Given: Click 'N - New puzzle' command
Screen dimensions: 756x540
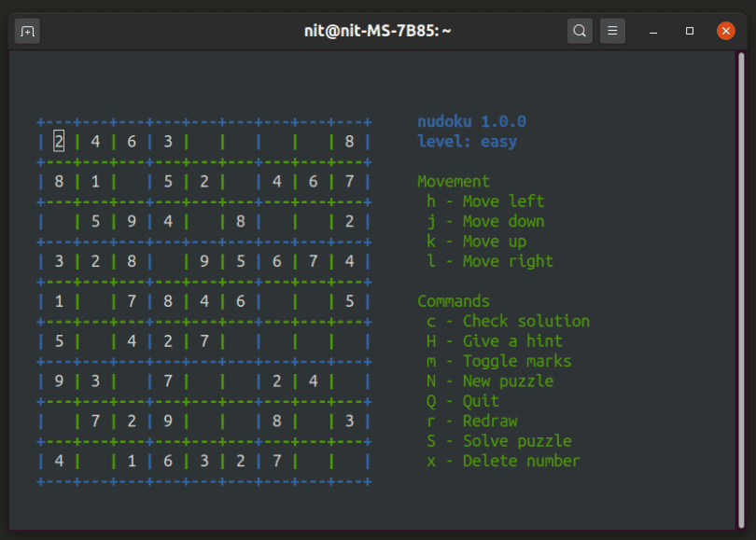Looking at the screenshot, I should point(492,381).
